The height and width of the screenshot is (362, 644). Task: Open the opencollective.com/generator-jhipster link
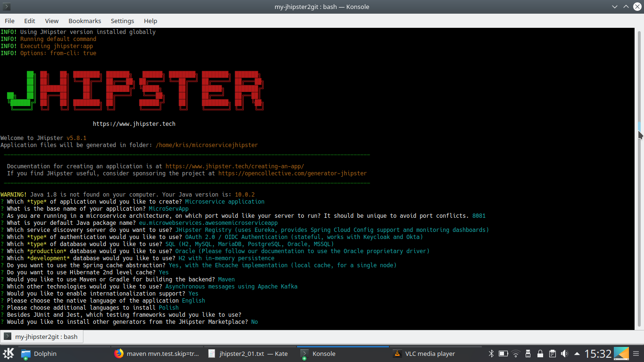[292, 173]
